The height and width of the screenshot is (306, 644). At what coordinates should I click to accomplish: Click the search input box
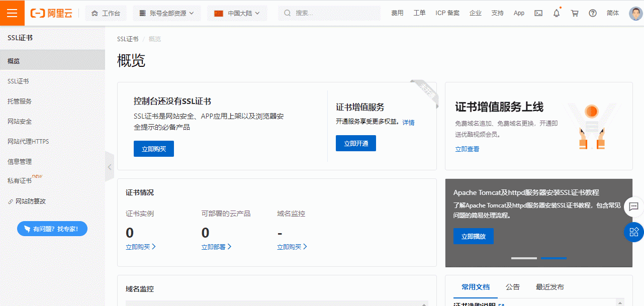329,13
